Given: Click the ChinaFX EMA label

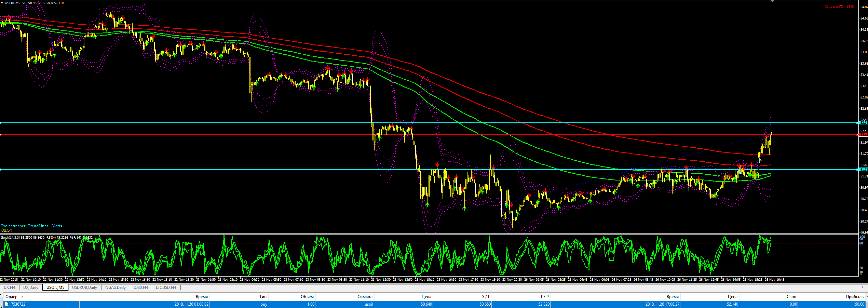Looking at the screenshot, I should pyautogui.click(x=839, y=6).
